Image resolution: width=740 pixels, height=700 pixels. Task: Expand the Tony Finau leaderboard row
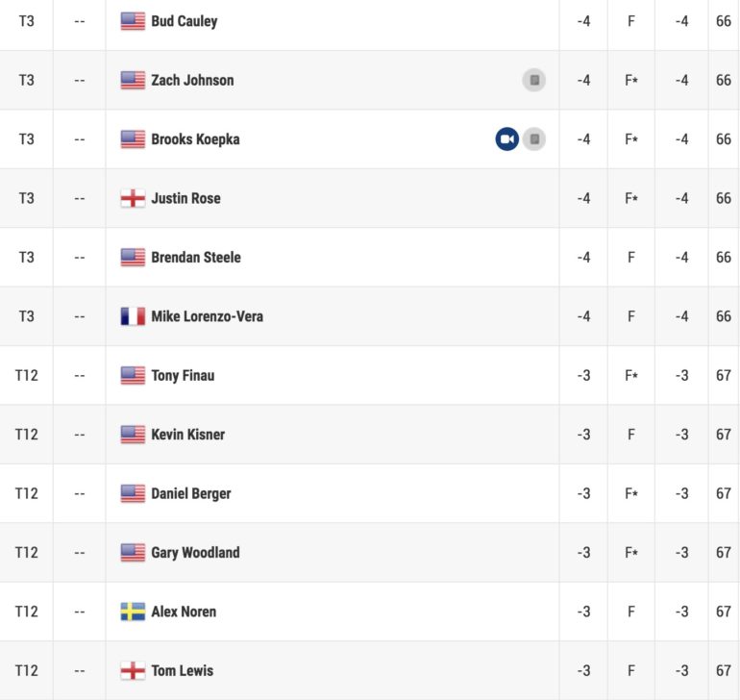370,376
